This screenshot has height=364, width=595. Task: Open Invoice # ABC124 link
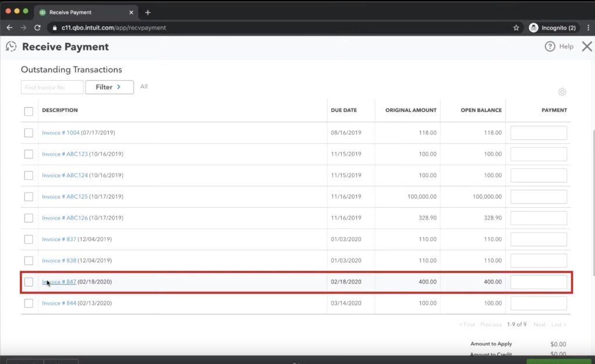click(65, 175)
